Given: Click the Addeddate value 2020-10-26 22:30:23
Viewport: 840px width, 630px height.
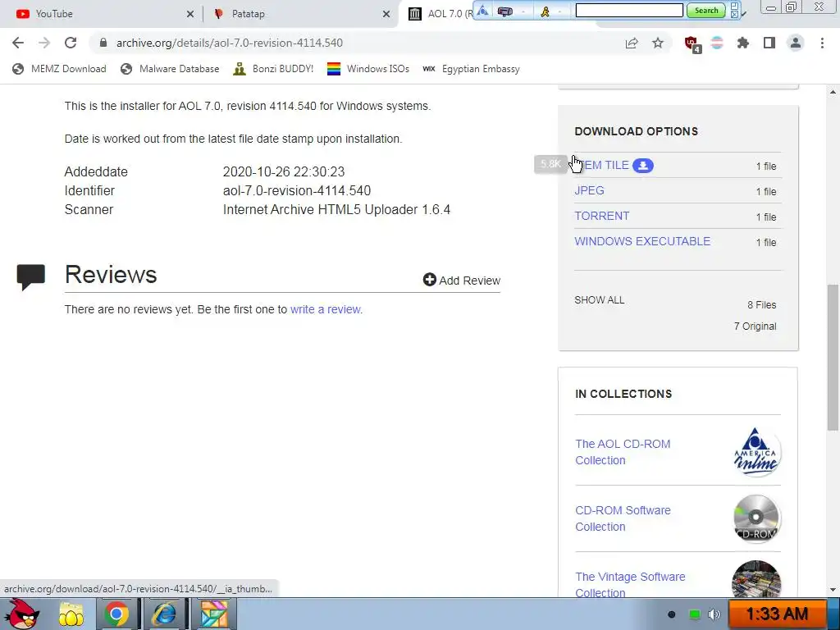Looking at the screenshot, I should pyautogui.click(x=283, y=172).
